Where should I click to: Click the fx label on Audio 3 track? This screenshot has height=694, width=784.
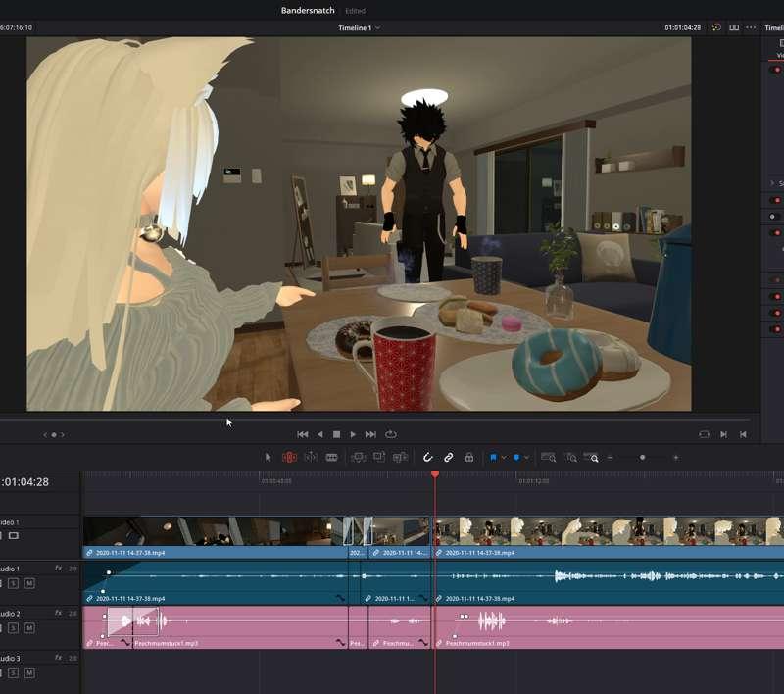(59, 658)
